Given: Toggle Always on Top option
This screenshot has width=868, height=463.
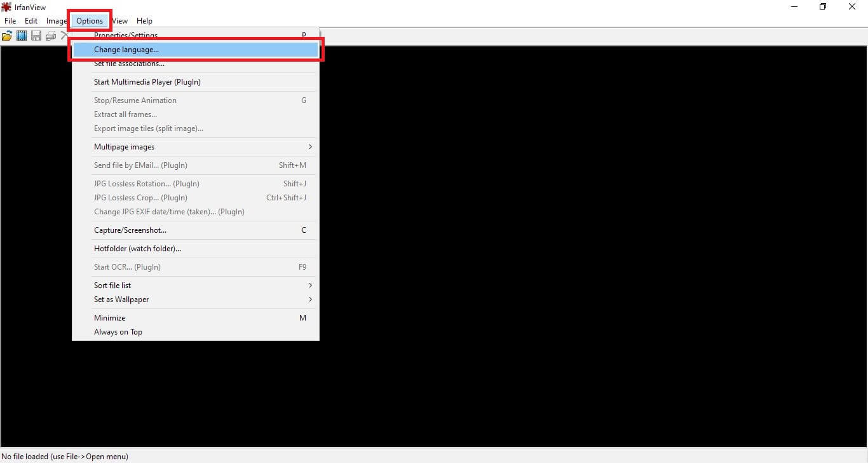Looking at the screenshot, I should coord(196,332).
